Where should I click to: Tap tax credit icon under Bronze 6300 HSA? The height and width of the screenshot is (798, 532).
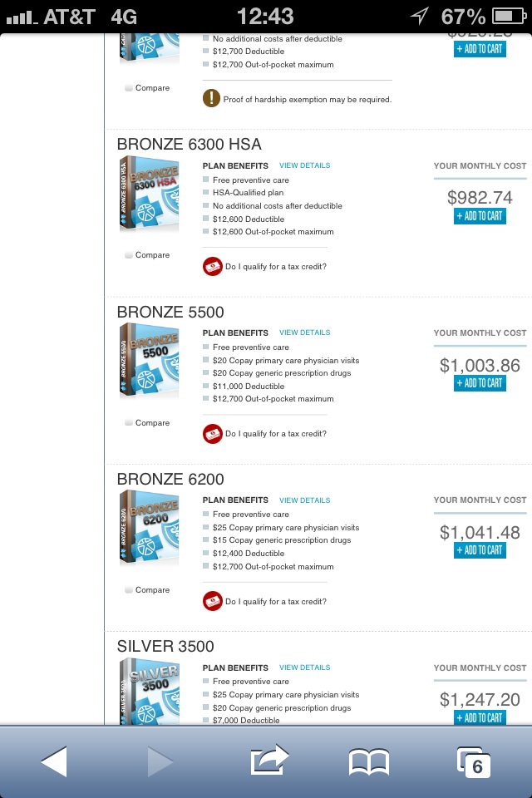(x=212, y=266)
